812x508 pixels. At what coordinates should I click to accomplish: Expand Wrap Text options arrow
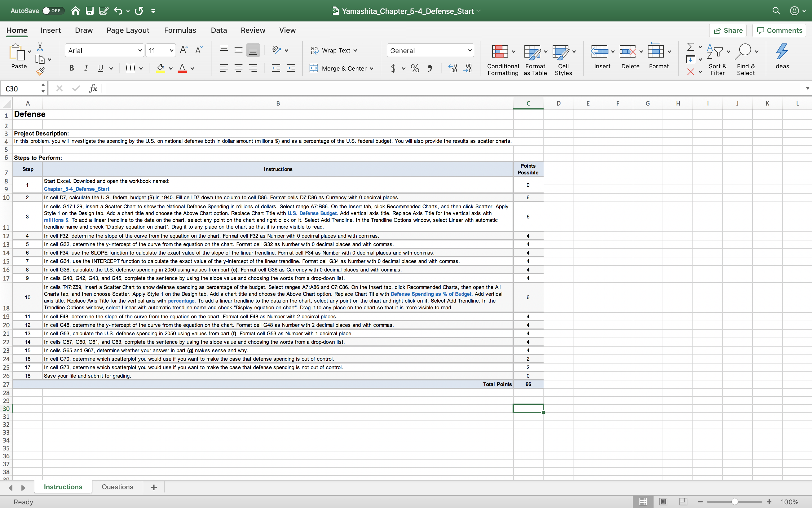pos(355,51)
